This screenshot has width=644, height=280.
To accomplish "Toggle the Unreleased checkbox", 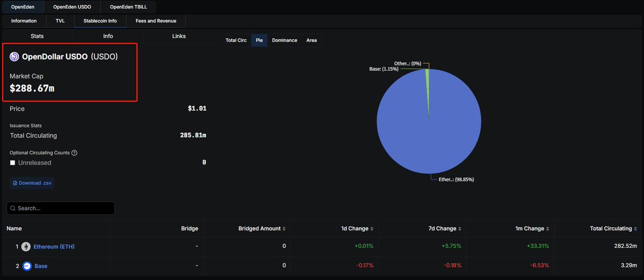I will 13,162.
